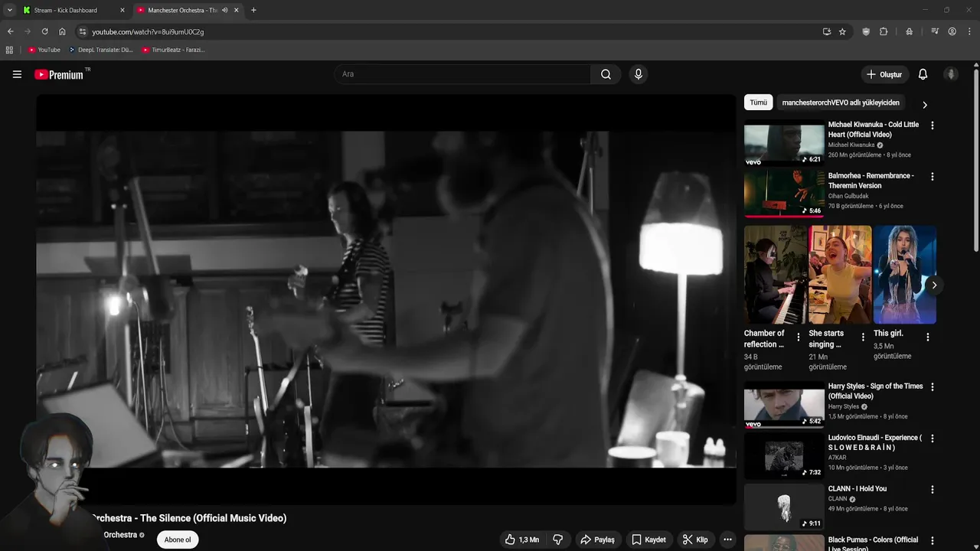The width and height of the screenshot is (980, 551).
Task: Select manchesterorchVEVO adlı yükleyiciden chip
Action: pos(841,103)
